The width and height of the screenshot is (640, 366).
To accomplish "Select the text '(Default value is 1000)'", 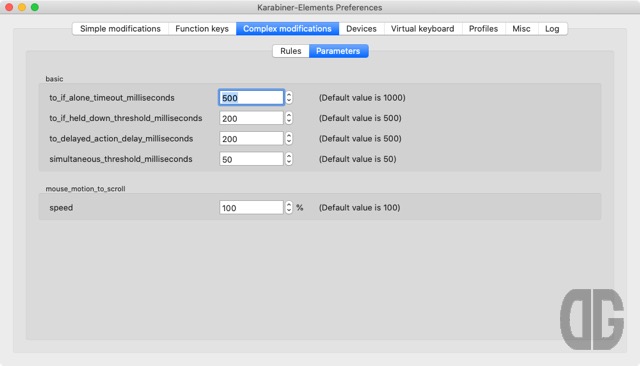I will [362, 98].
